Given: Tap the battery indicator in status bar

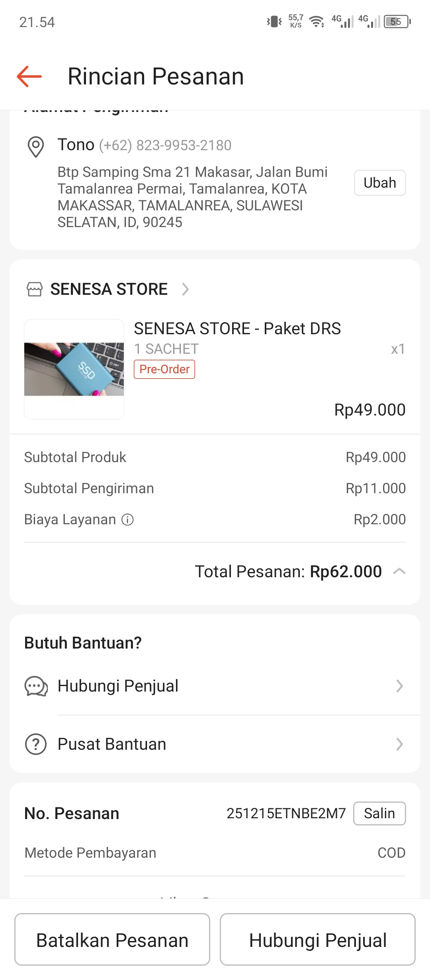Looking at the screenshot, I should (x=397, y=22).
